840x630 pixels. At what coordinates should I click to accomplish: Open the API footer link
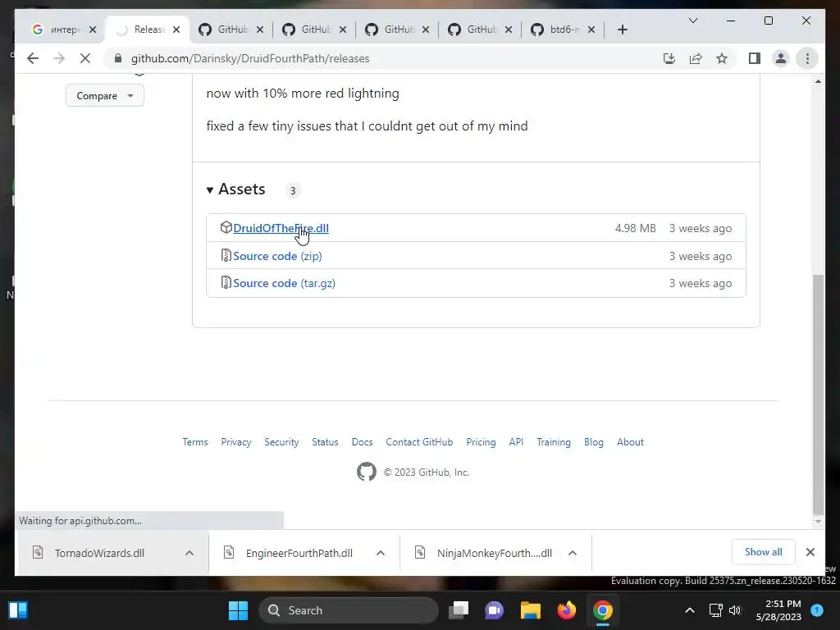(516, 442)
